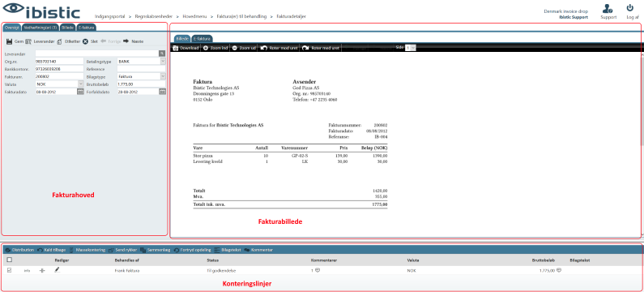Open the Side page number dropdown
This screenshot has width=644, height=292.
pyautogui.click(x=411, y=48)
